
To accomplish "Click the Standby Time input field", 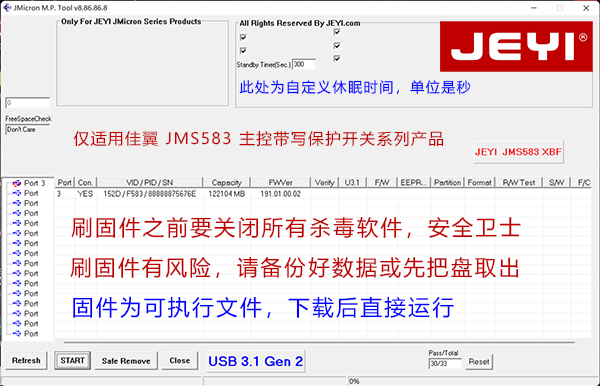I will [304, 64].
